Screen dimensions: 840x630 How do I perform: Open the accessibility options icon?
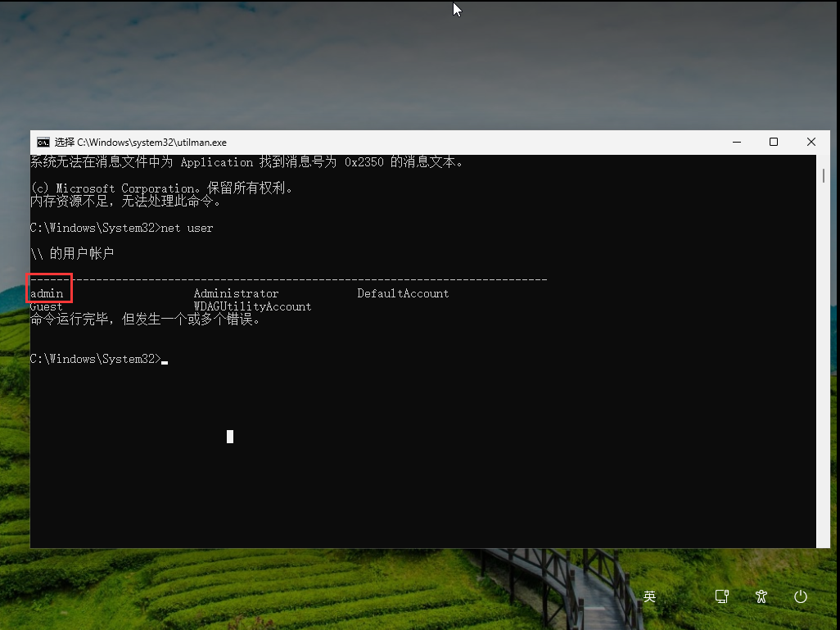761,596
